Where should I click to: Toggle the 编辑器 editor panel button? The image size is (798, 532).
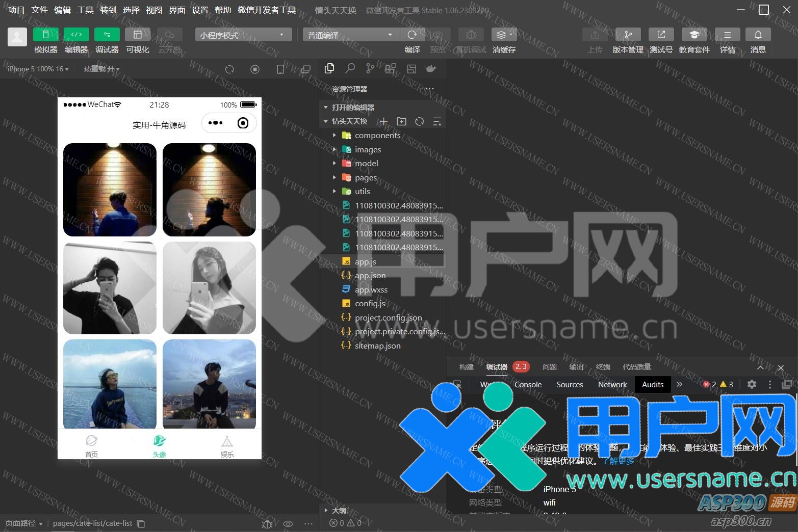(76, 35)
